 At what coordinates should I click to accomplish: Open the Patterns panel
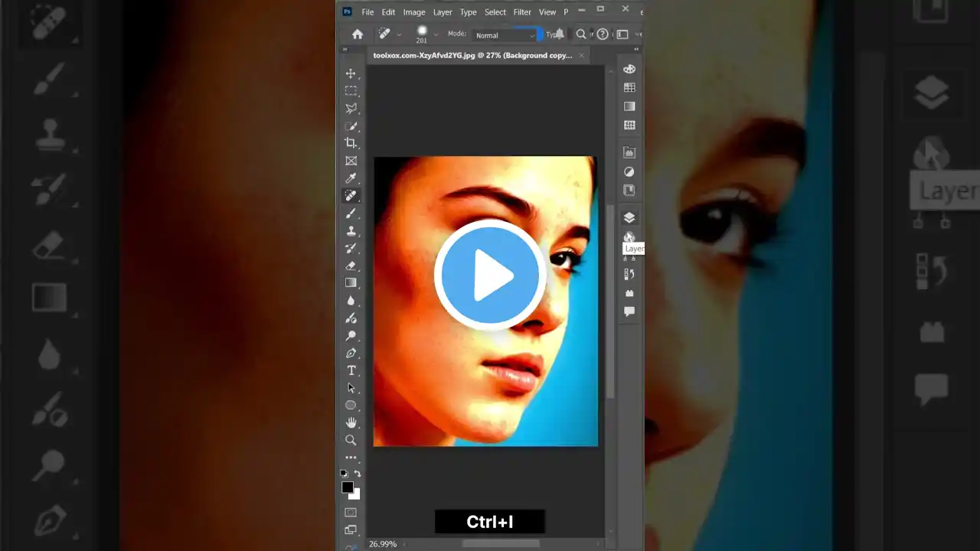(x=629, y=125)
